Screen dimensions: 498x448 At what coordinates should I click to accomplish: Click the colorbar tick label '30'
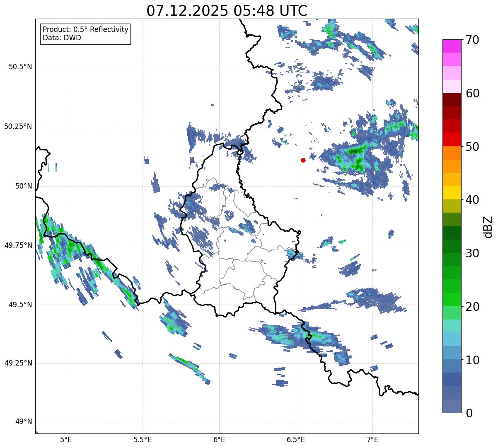click(x=472, y=253)
